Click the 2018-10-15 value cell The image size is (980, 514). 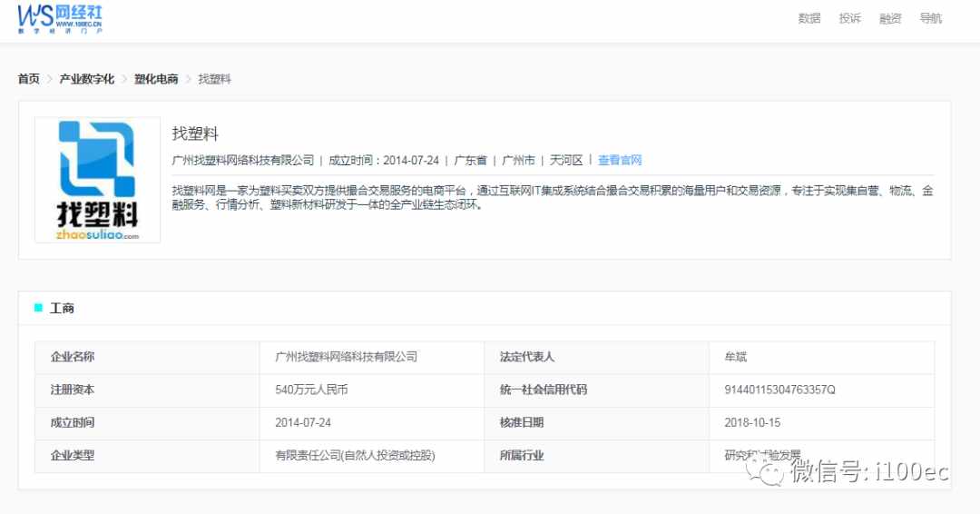tap(822, 423)
